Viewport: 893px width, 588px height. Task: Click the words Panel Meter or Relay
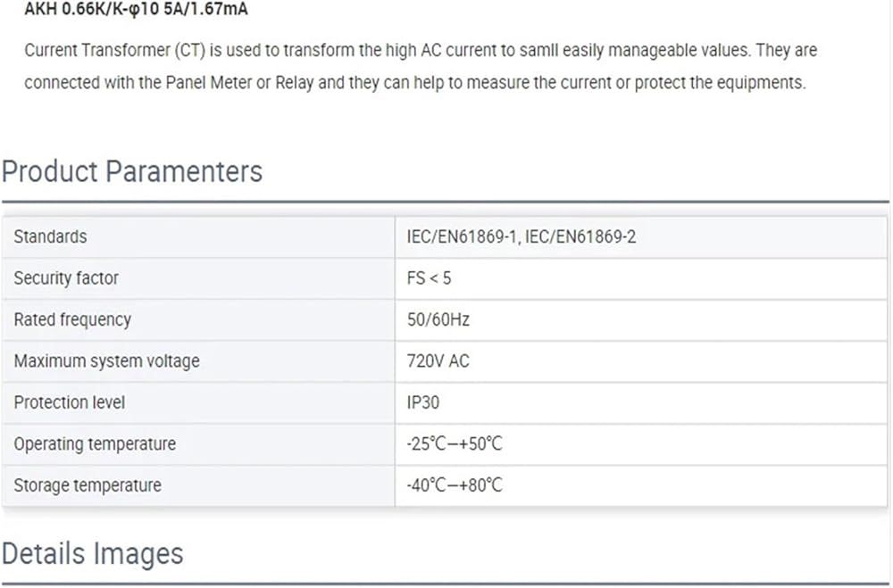240,83
